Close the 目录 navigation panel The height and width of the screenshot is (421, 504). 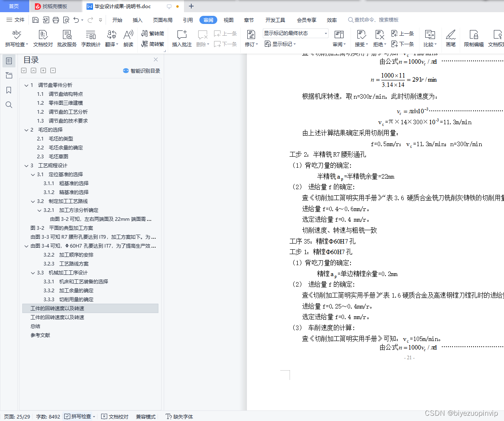tap(156, 60)
